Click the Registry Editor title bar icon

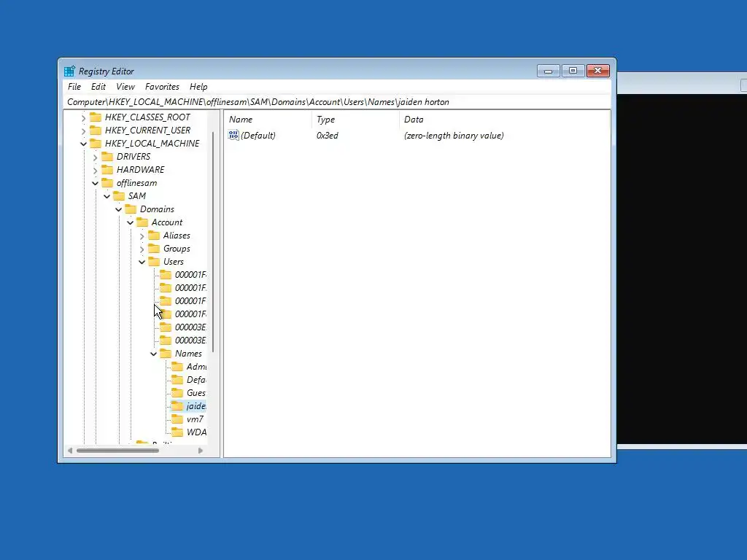69,71
